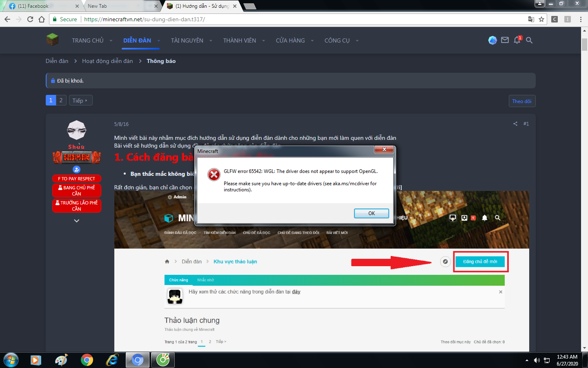Go back to the previous page
The image size is (588, 368).
(7, 19)
